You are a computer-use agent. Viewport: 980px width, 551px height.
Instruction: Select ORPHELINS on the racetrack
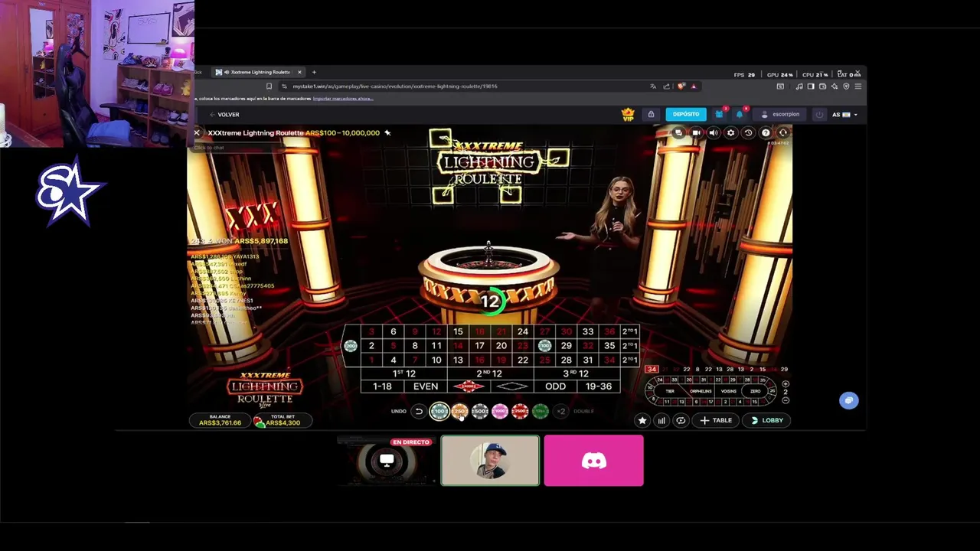[701, 391]
